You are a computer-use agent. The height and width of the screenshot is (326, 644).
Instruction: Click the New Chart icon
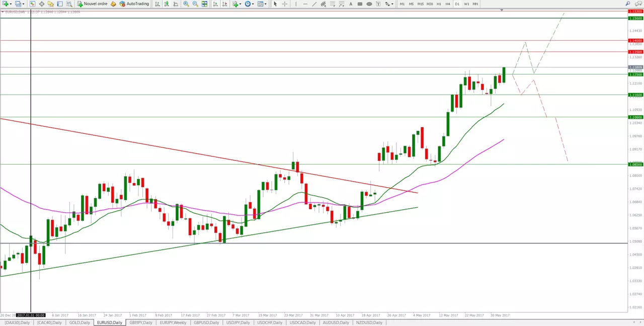pyautogui.click(x=5, y=4)
